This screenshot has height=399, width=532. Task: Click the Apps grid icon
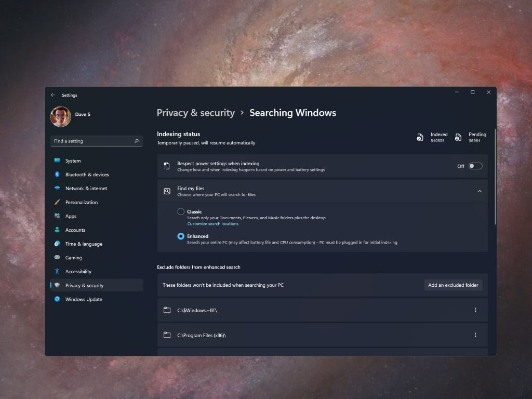coord(57,216)
